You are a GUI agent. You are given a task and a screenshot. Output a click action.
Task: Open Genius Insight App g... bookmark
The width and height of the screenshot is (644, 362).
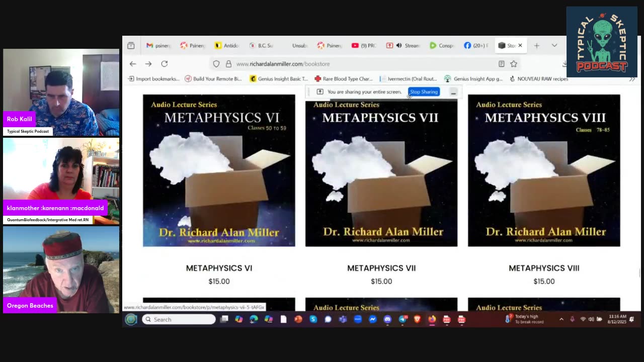tap(473, 79)
